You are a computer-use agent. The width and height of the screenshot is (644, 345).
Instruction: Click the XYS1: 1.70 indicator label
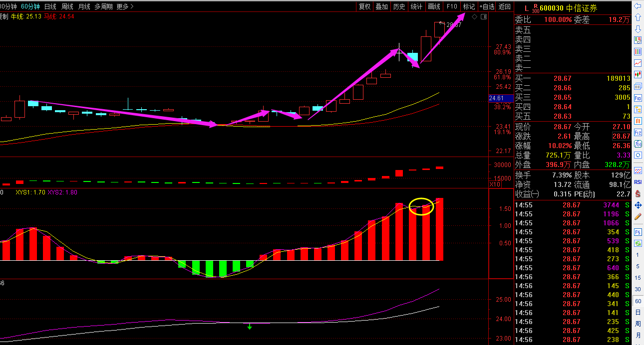click(30, 192)
